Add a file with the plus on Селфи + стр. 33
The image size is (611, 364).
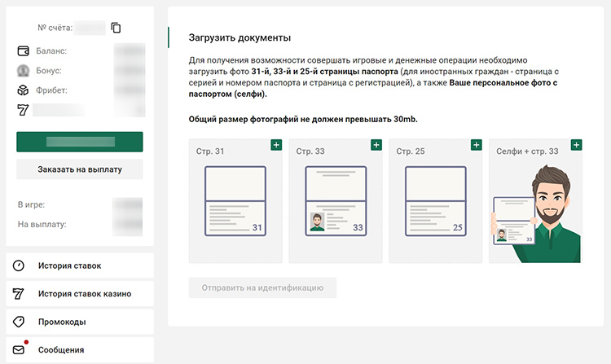coord(576,145)
